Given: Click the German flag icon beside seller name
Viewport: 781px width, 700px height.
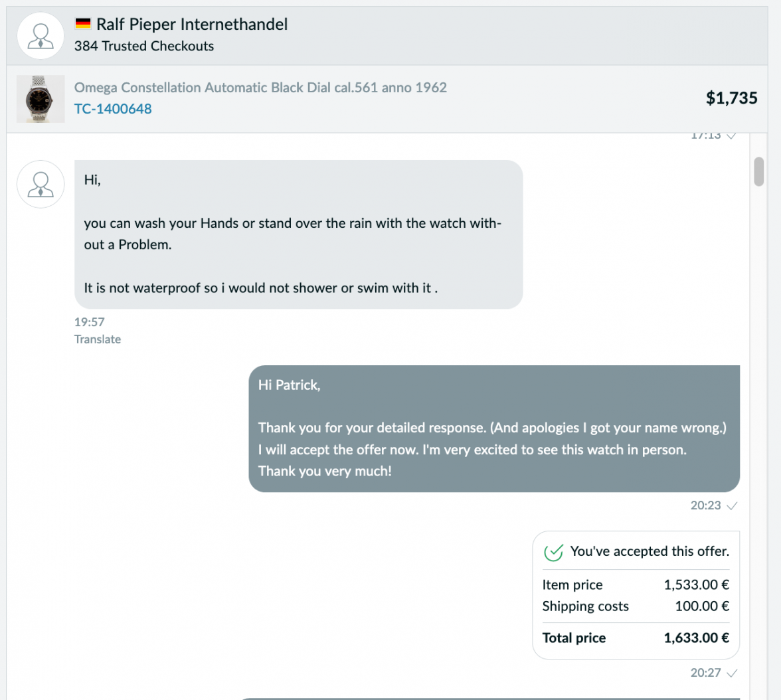Looking at the screenshot, I should pyautogui.click(x=82, y=23).
